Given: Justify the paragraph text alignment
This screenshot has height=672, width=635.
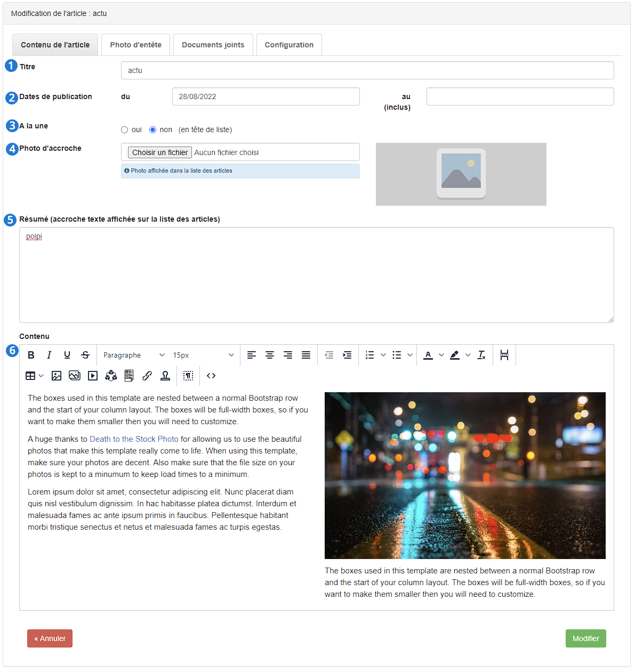Looking at the screenshot, I should 306,355.
